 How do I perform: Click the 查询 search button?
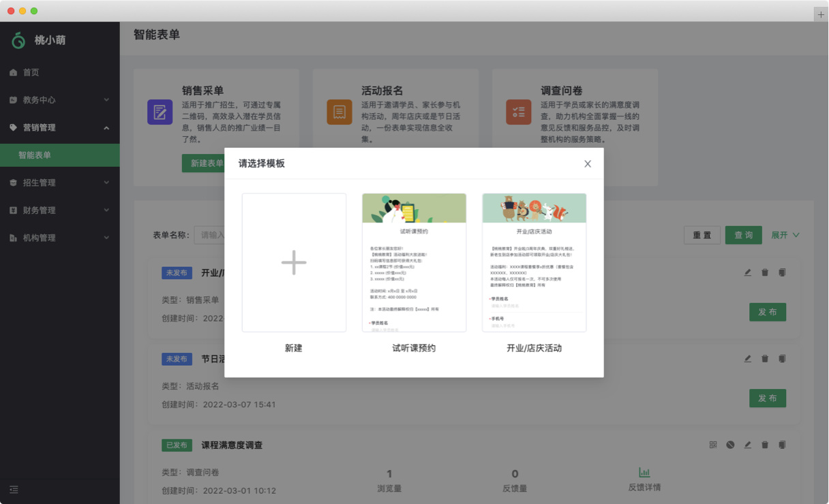(x=743, y=235)
